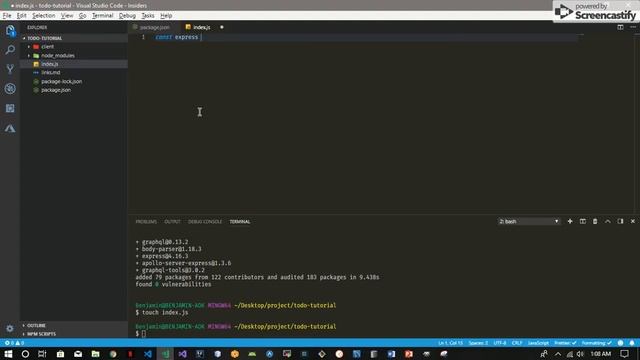Open the Tasks menu
The width and height of the screenshot is (640, 360).
pos(148,16)
